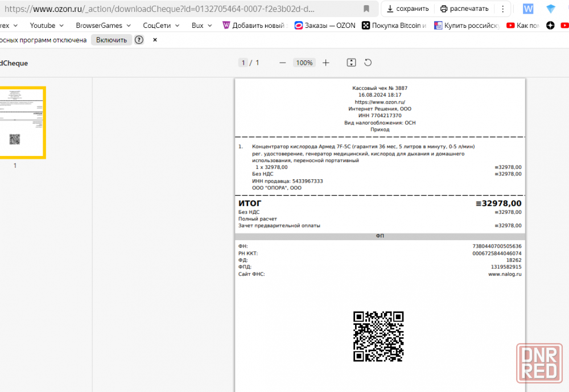
Task: Open the Заказы — OZON bookmark
Action: (x=325, y=26)
